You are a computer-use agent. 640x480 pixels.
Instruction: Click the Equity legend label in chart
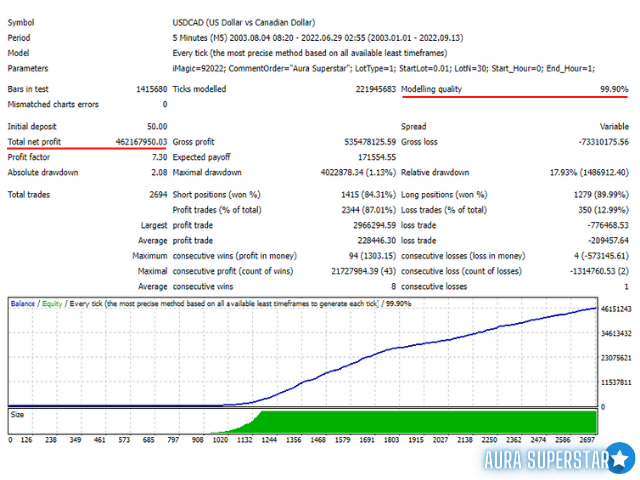52,304
